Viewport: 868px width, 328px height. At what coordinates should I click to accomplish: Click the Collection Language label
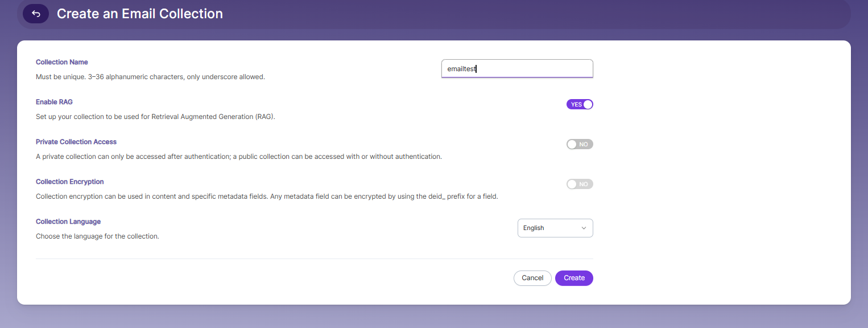[x=68, y=222]
